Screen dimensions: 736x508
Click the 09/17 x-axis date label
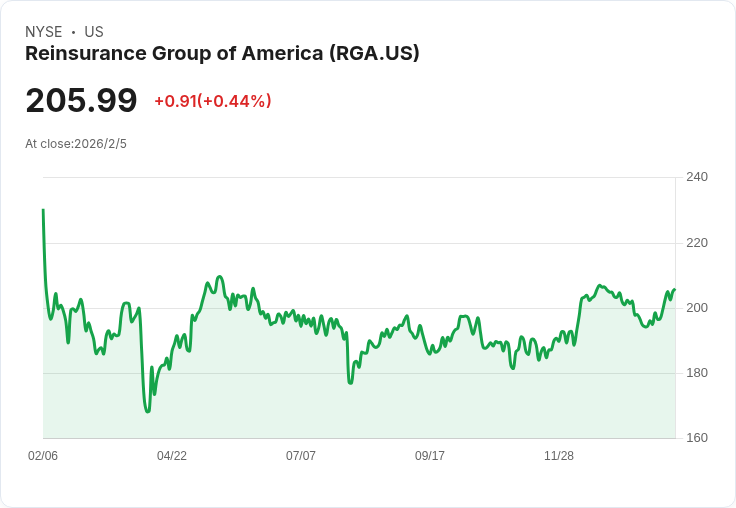point(429,455)
